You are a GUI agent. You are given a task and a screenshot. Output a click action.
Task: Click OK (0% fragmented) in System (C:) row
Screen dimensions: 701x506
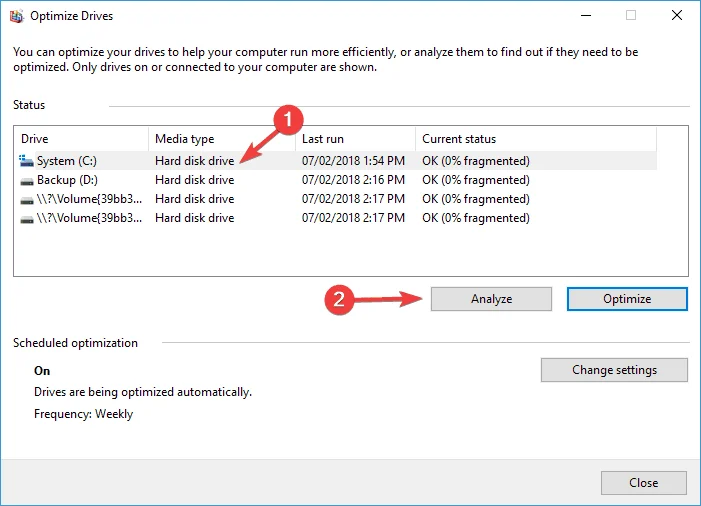pyautogui.click(x=476, y=161)
